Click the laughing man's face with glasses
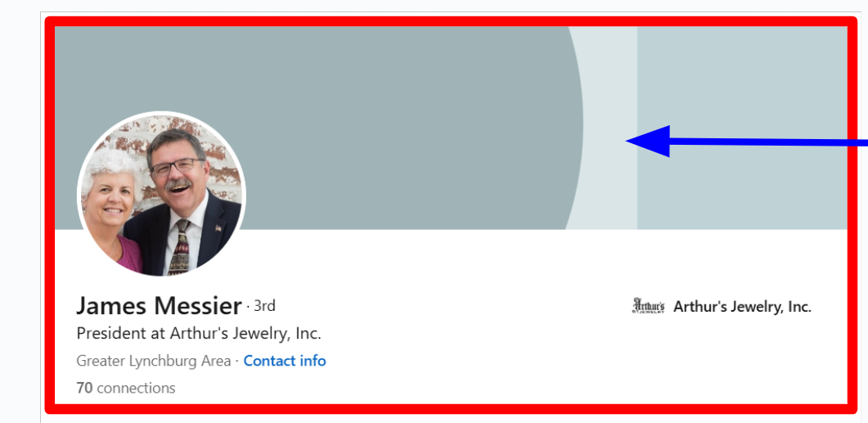This screenshot has height=423, width=868. coord(174,169)
